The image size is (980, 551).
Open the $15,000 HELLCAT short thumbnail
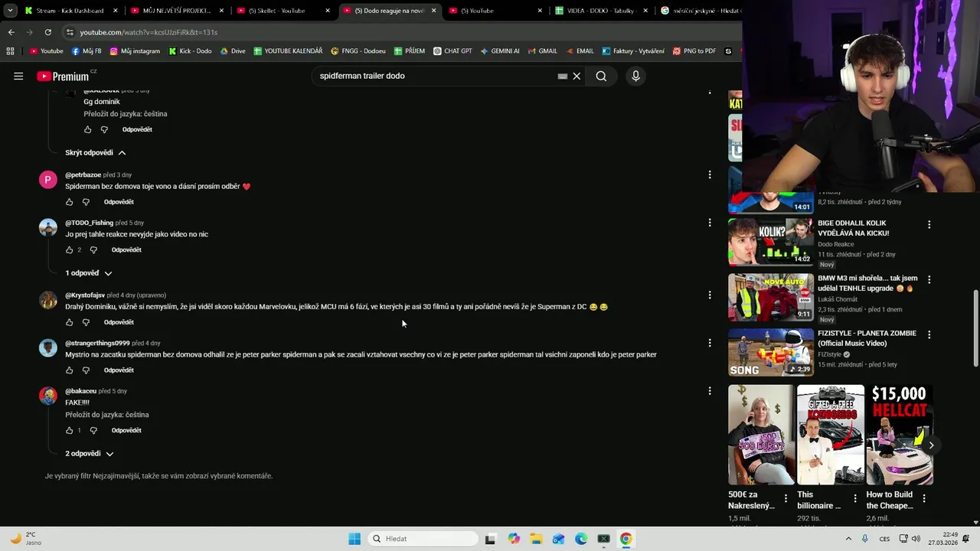pyautogui.click(x=900, y=435)
